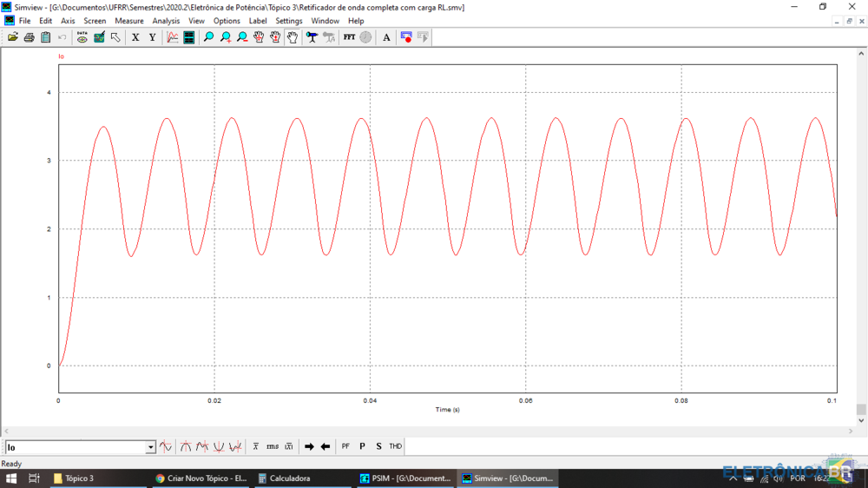Screen dimensions: 868x488
Task: Click the PF power factor button
Action: tap(345, 446)
